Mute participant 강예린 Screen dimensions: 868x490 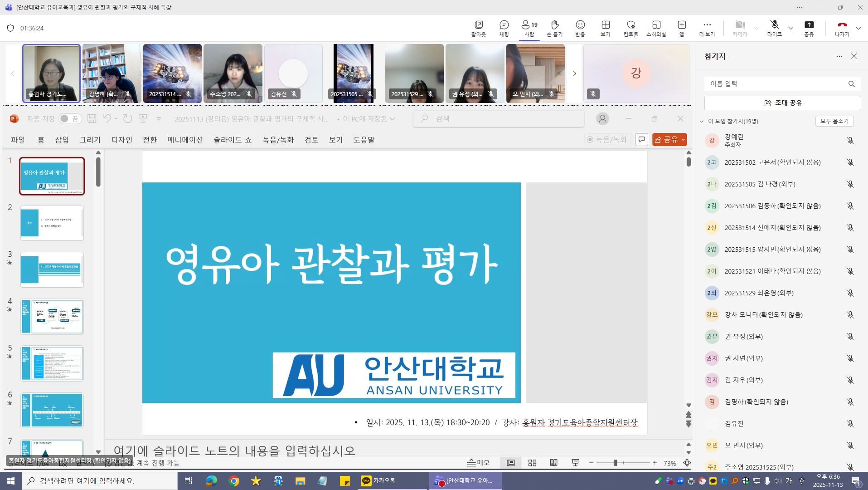click(x=849, y=140)
